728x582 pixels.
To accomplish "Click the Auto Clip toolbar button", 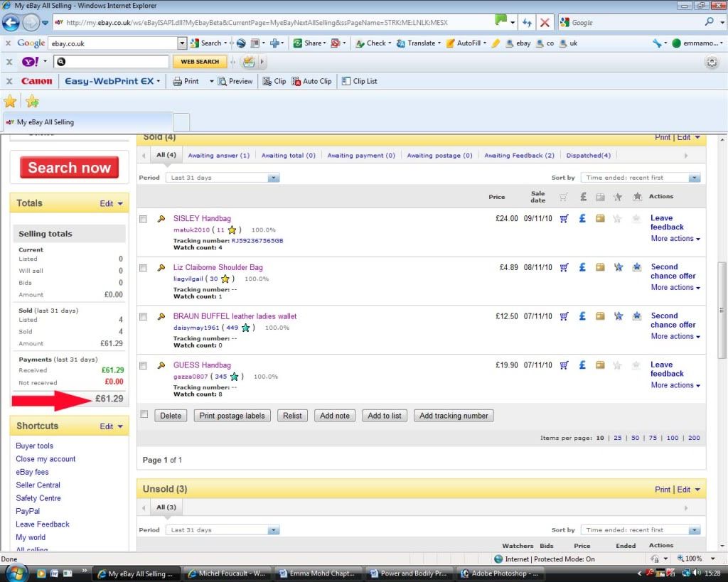I will 311,81.
